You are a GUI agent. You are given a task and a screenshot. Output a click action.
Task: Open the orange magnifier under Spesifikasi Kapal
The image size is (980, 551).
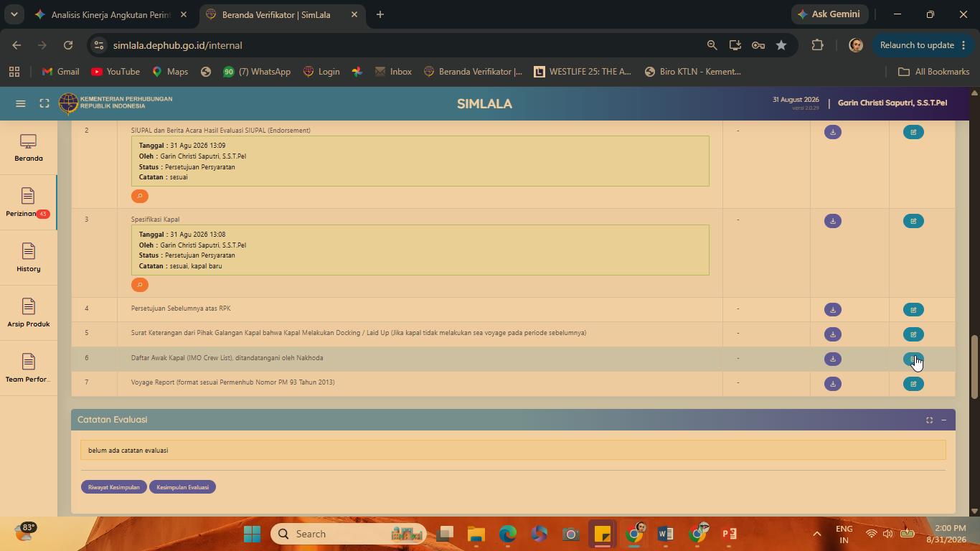(x=140, y=285)
